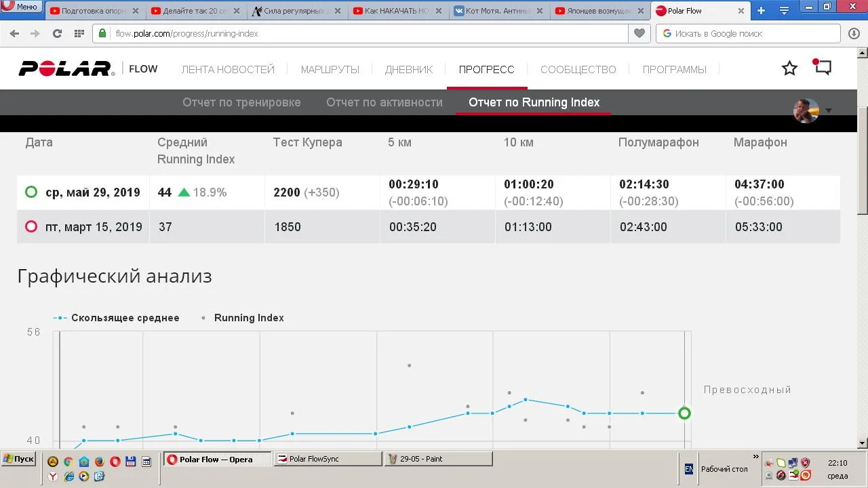Open the tab menu next to new tab

(x=784, y=11)
